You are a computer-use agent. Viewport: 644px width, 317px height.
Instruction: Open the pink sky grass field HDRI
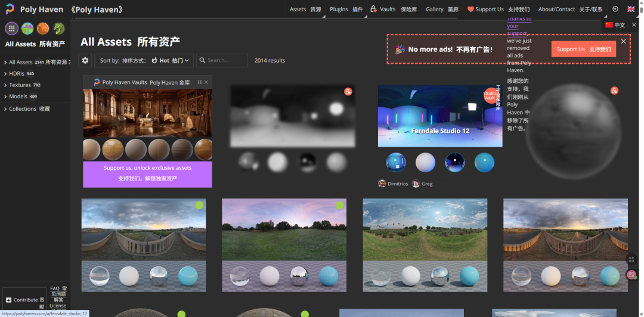point(284,245)
